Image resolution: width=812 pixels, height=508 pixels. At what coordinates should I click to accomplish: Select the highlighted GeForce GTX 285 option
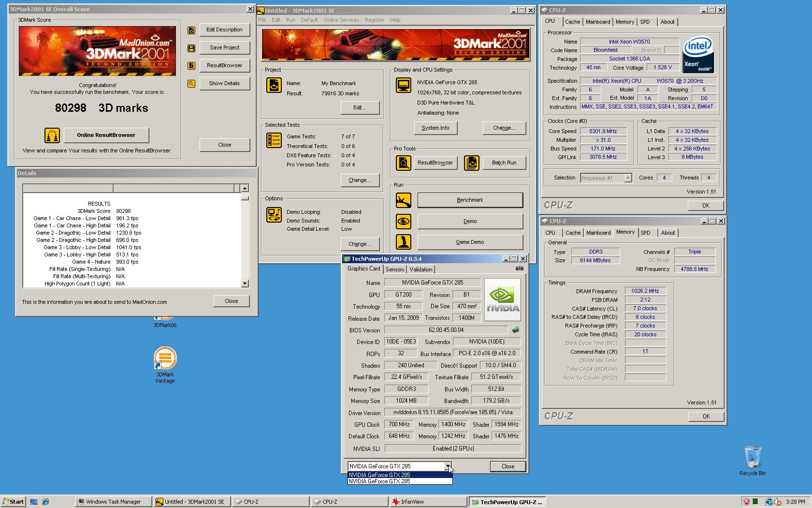tap(400, 475)
